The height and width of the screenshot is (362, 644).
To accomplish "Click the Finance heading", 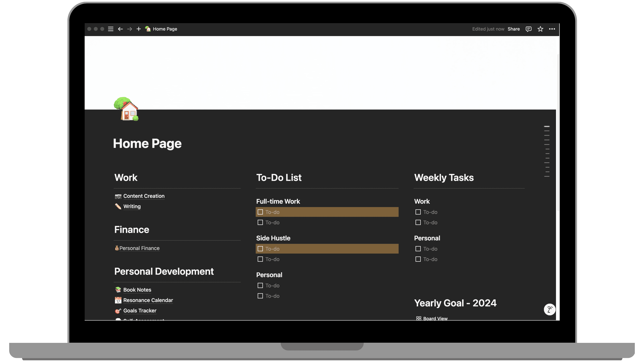I will click(132, 230).
